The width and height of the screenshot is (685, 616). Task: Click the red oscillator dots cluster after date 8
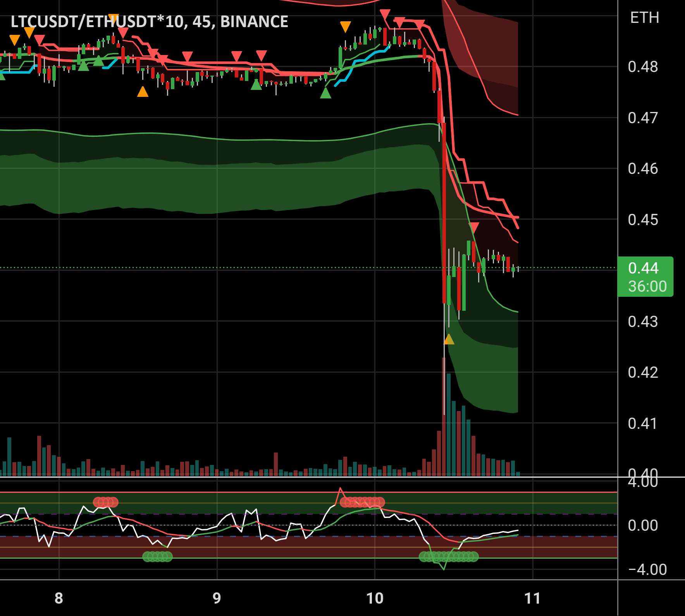[106, 502]
